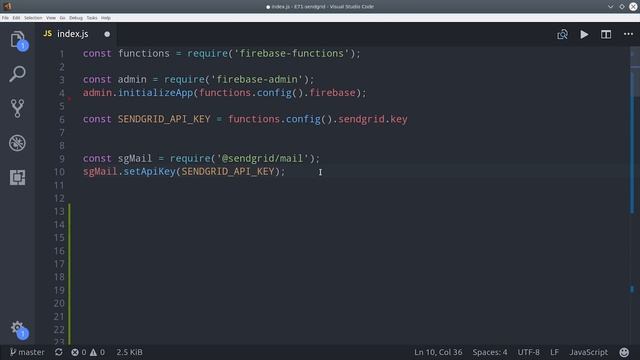Viewport: 640px width, 360px height.
Task: Click the sgMail variable on line 9
Action: tap(135, 158)
